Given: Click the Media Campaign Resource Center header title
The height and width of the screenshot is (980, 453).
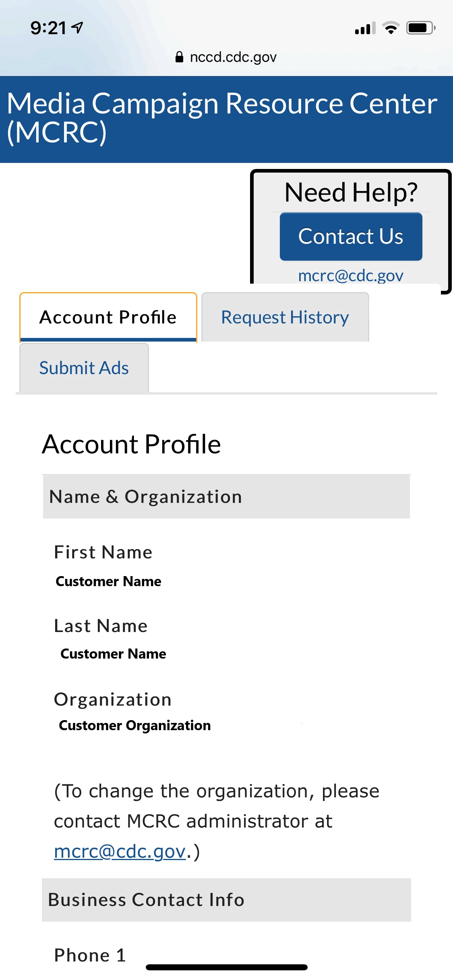Looking at the screenshot, I should pyautogui.click(x=222, y=117).
